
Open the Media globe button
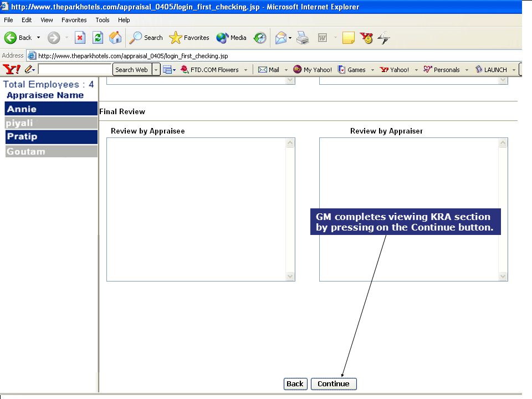tap(231, 38)
